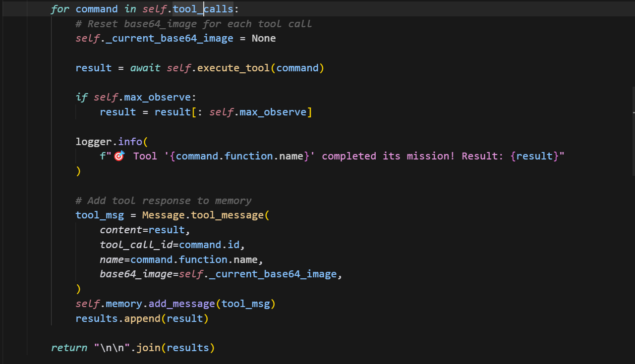The height and width of the screenshot is (364, 635).
Task: Click 'tool_calls' in the for loop line
Action: point(203,9)
